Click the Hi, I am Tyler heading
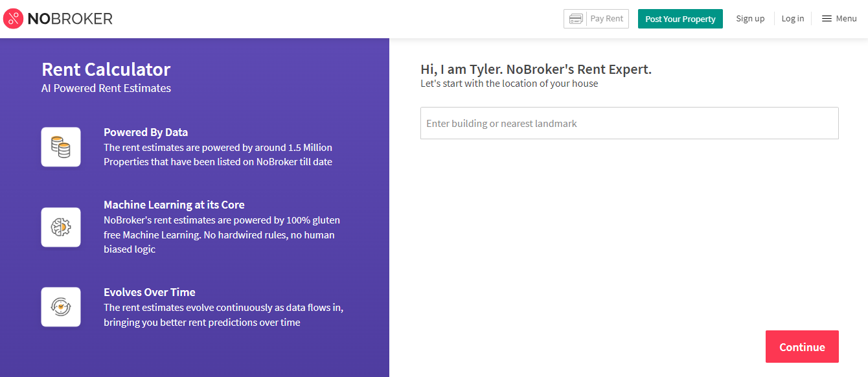Image resolution: width=868 pixels, height=377 pixels. point(536,69)
